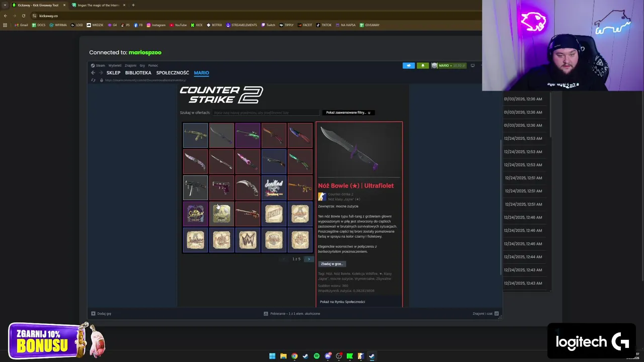Select the black MP5 submachine gun item

point(195,188)
